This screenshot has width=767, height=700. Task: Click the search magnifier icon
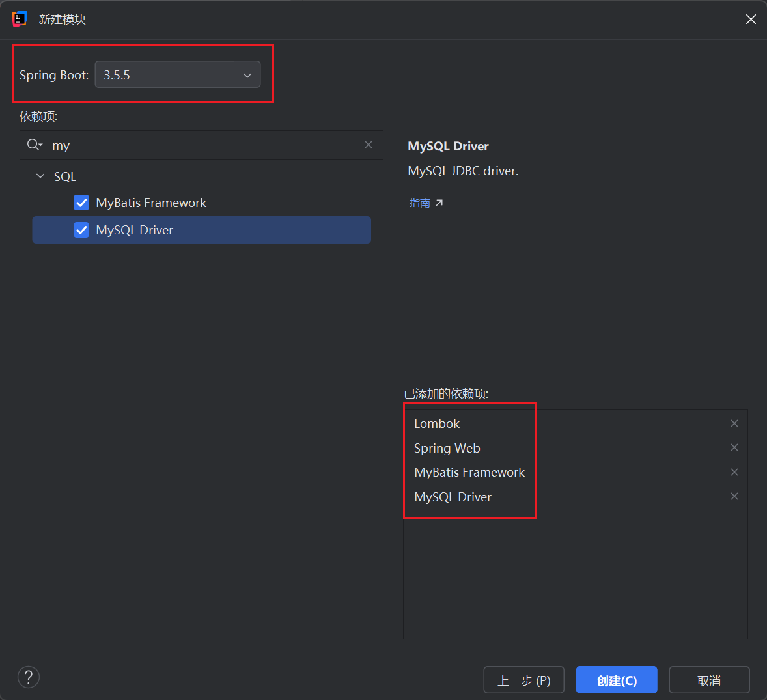click(35, 145)
